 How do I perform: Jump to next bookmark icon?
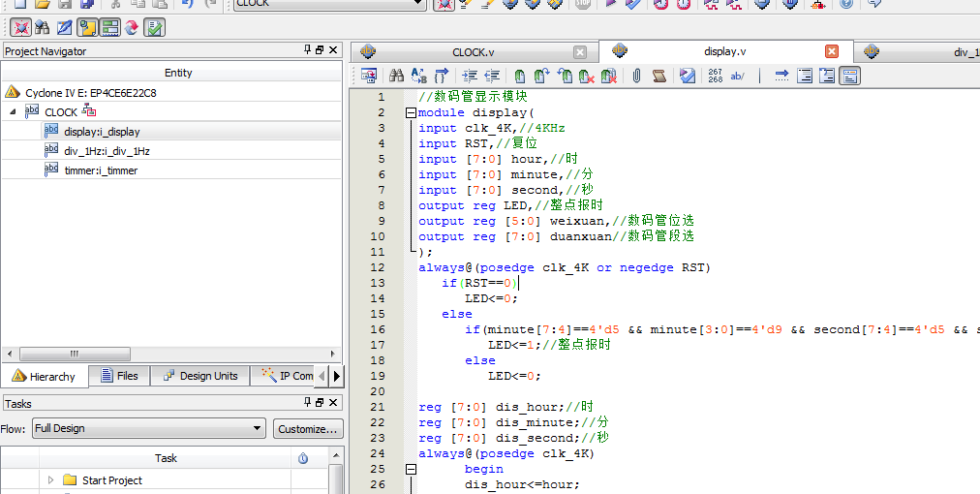pyautogui.click(x=541, y=76)
